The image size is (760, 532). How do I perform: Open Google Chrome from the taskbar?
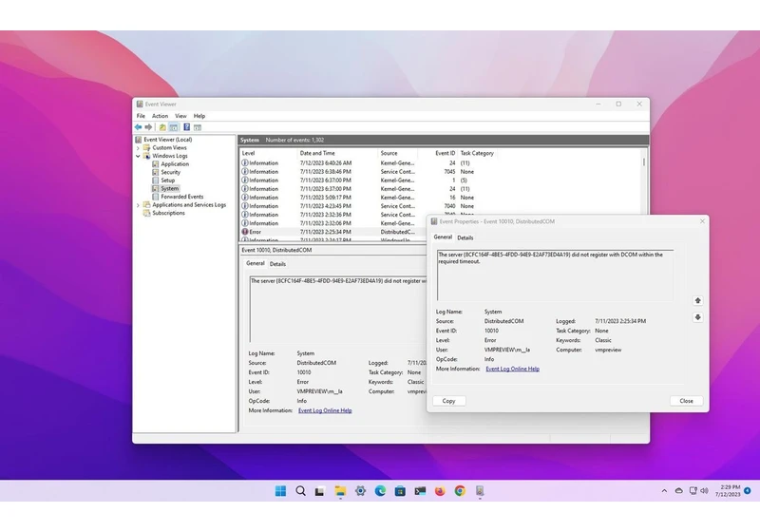click(x=460, y=491)
